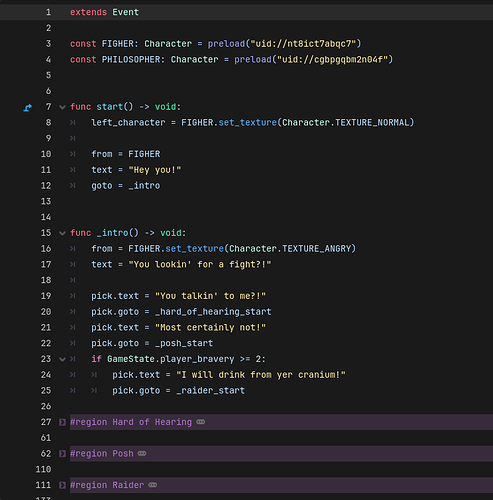Viewport: 493px width, 500px height.
Task: Click the set_texture call on line 8
Action: point(248,123)
